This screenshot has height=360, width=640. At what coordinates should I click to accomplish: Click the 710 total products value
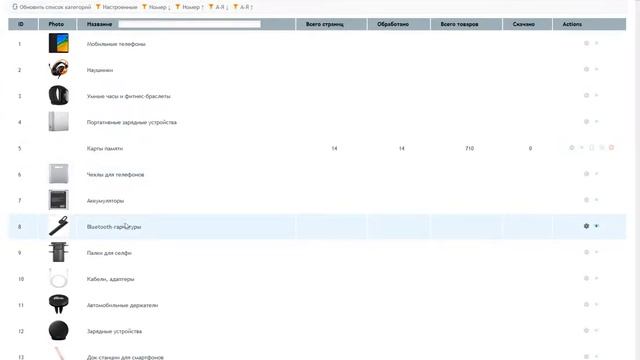pyautogui.click(x=469, y=149)
